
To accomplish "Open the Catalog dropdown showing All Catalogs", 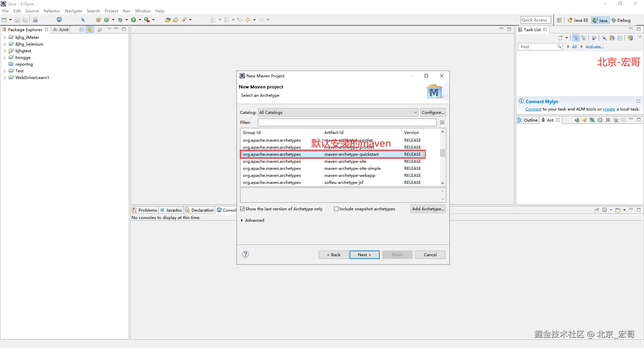I will tap(338, 113).
